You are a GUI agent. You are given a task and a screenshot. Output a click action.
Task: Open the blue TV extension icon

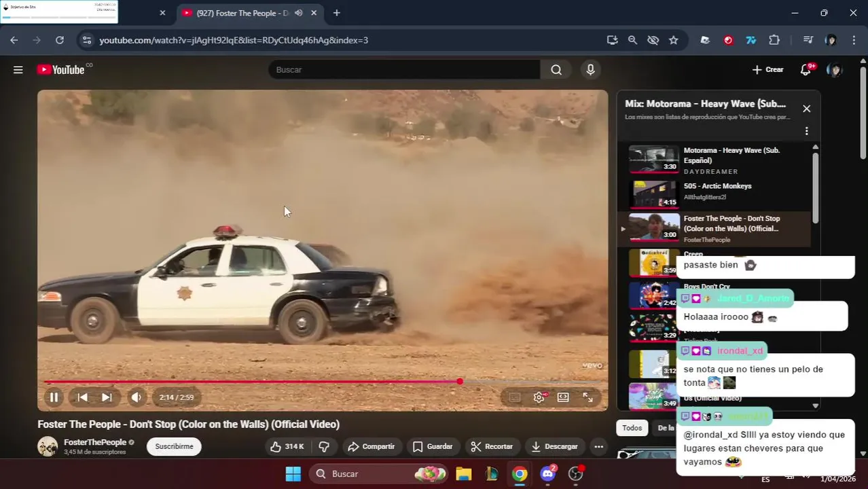751,40
